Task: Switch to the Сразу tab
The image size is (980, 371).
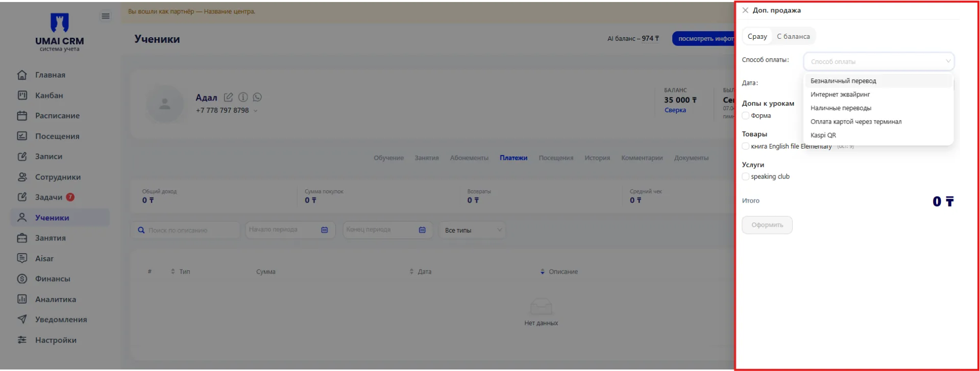Action: 757,36
